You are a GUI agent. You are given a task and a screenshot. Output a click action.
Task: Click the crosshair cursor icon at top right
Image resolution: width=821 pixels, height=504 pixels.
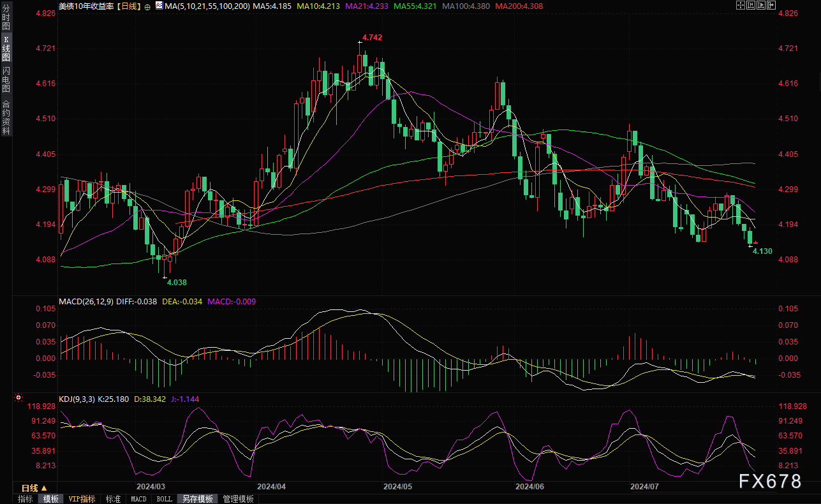(x=741, y=5)
